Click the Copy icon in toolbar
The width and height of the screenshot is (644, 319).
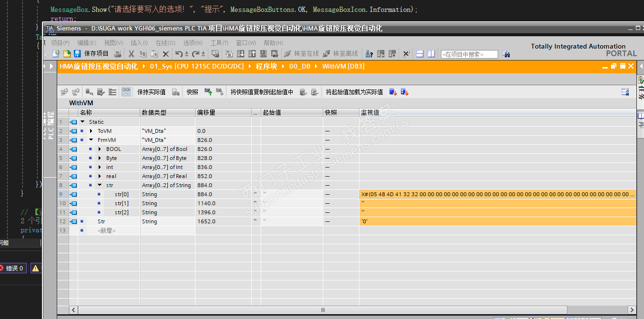coord(143,54)
